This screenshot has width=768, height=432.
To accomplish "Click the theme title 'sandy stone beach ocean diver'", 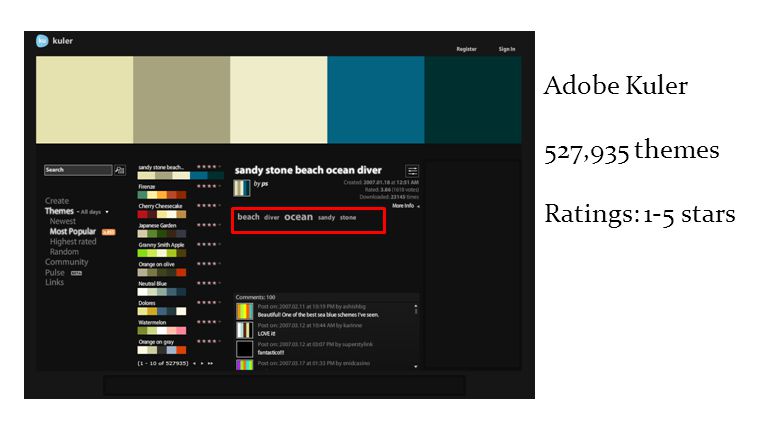I will (308, 170).
